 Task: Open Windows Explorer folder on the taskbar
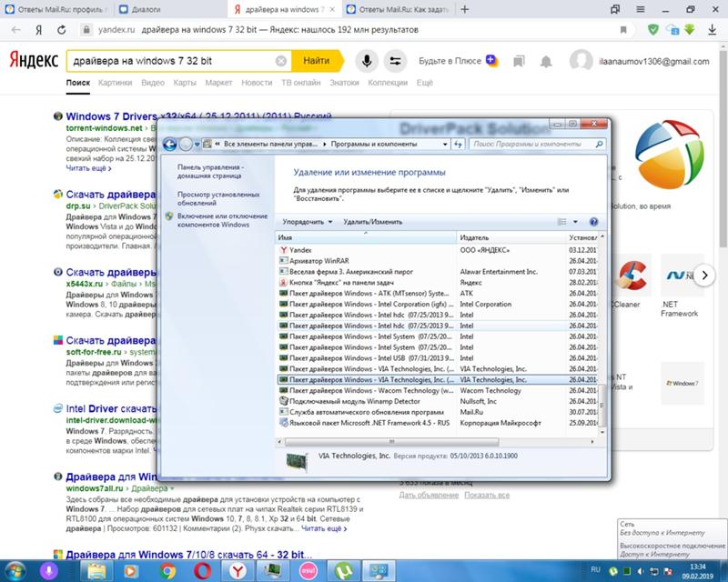click(x=97, y=571)
